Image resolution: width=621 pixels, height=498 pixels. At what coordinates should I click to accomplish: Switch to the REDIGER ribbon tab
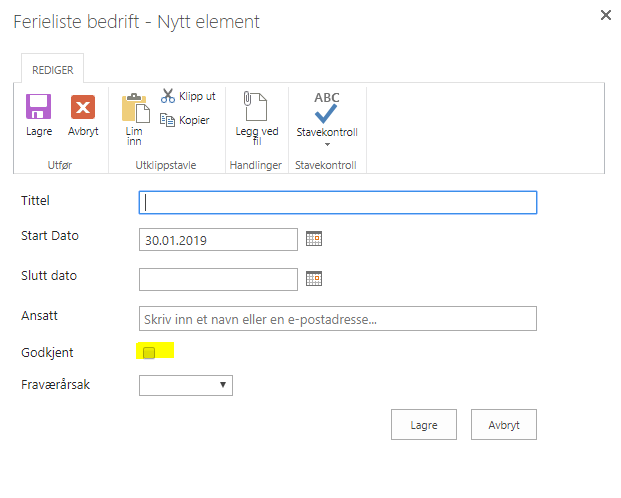tap(52, 69)
